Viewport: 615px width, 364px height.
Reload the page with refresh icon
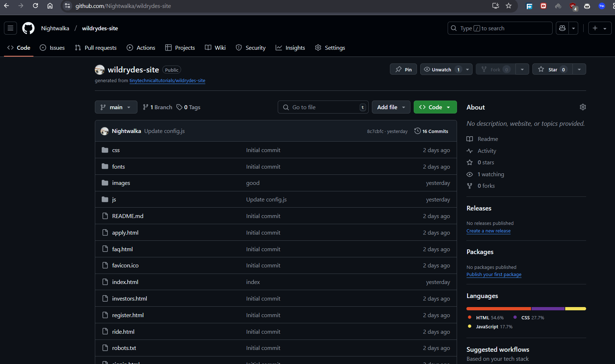pos(35,6)
